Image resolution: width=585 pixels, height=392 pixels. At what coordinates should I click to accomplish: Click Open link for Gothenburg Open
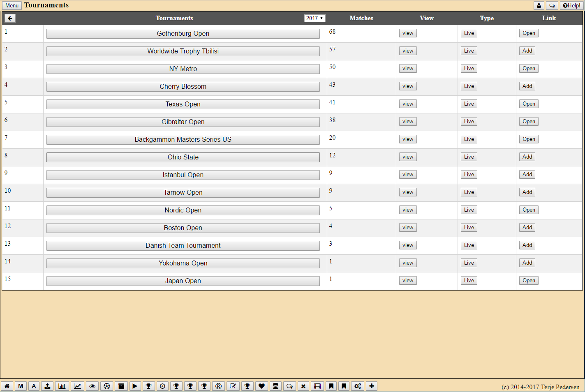pyautogui.click(x=529, y=33)
